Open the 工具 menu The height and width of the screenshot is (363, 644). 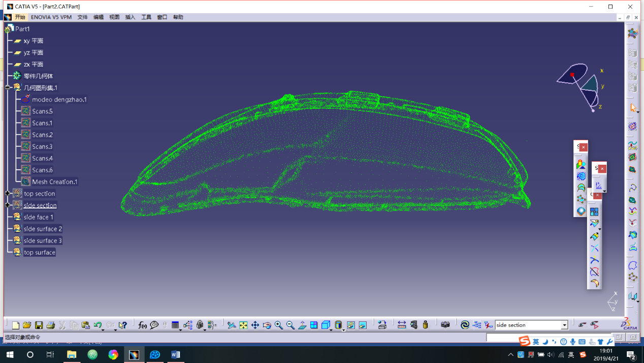146,17
